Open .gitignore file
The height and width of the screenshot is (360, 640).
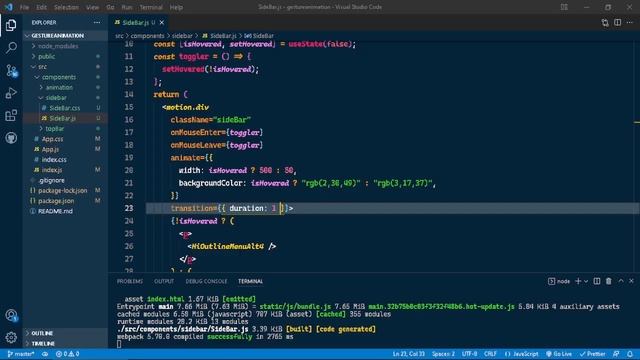point(65,180)
